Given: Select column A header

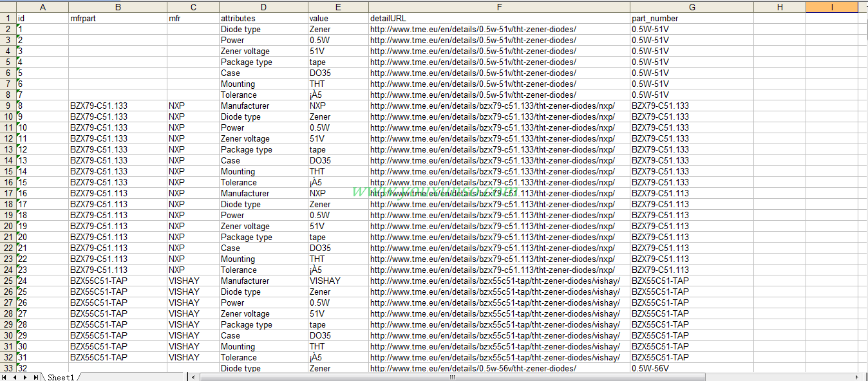Looking at the screenshot, I should point(42,7).
